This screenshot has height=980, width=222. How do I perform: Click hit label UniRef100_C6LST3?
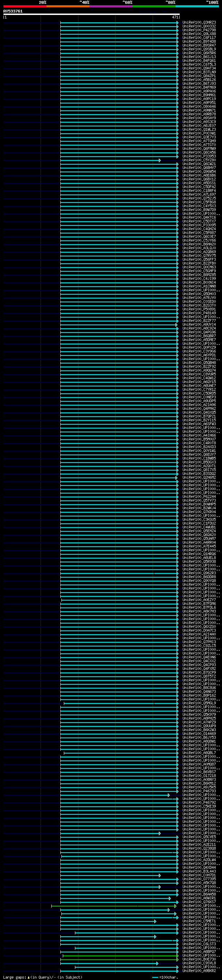pyautogui.click(x=199, y=944)
